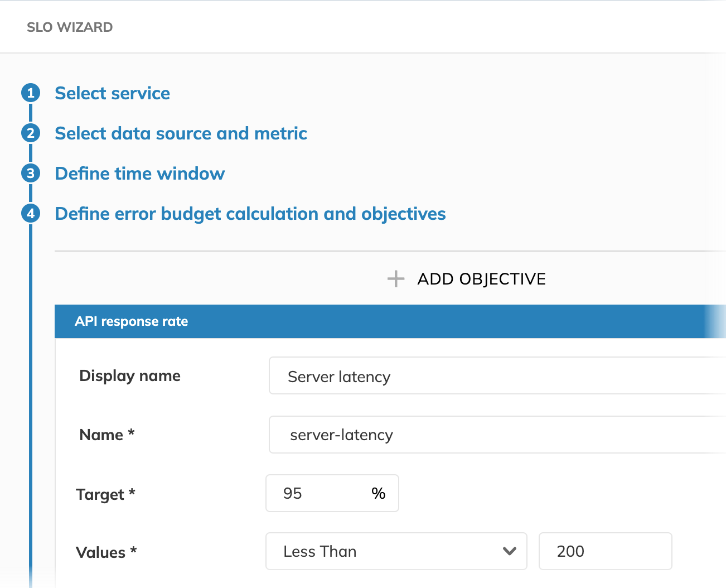Image resolution: width=726 pixels, height=588 pixels.
Task: Click the SLO WIZARD heading
Action: [70, 27]
